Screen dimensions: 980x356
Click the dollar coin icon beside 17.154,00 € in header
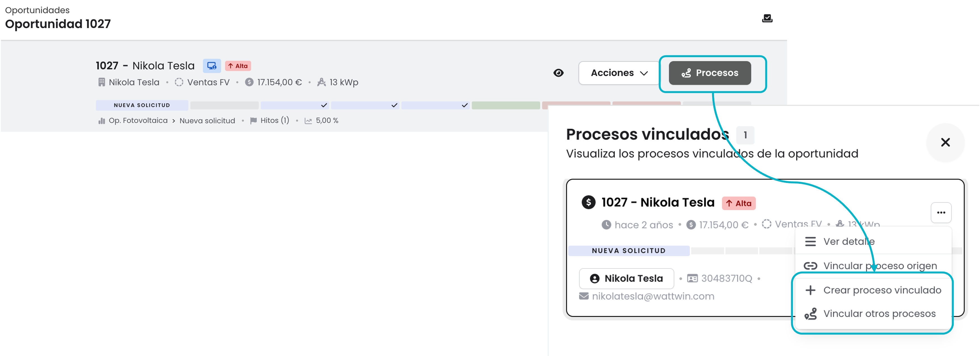pyautogui.click(x=249, y=82)
